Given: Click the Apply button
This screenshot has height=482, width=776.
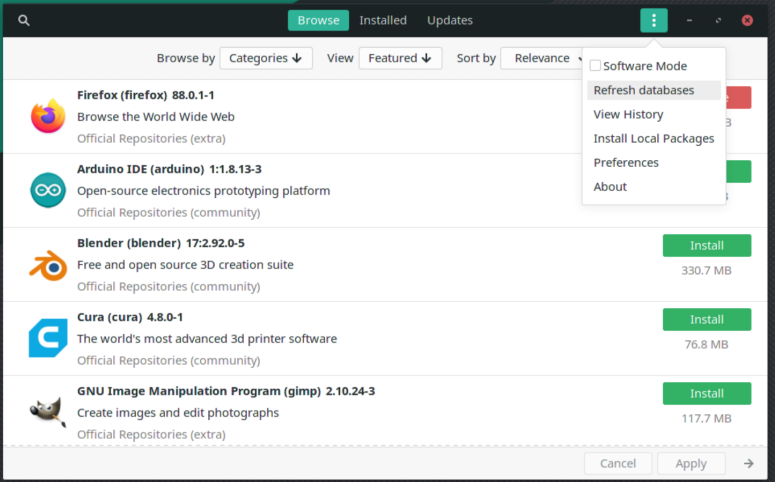Looking at the screenshot, I should point(691,463).
